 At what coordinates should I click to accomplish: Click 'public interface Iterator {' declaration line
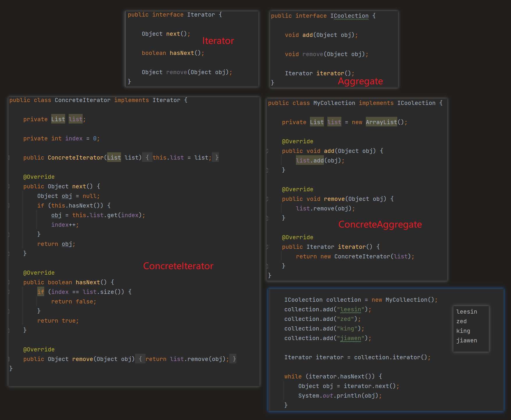pos(175,15)
